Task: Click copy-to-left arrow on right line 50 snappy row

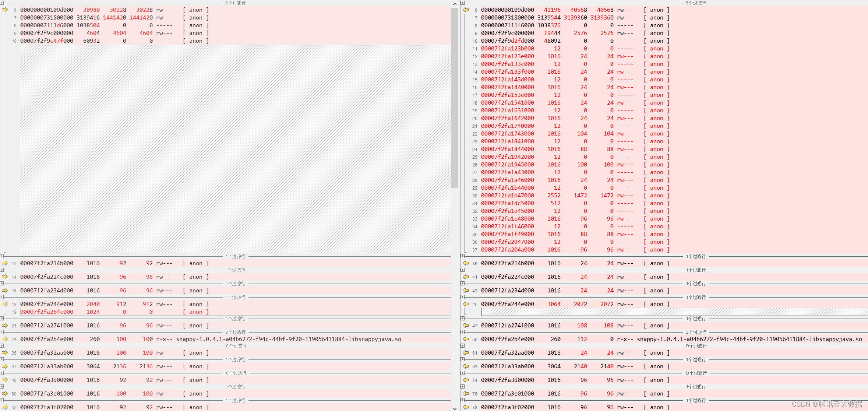Action: click(x=466, y=339)
